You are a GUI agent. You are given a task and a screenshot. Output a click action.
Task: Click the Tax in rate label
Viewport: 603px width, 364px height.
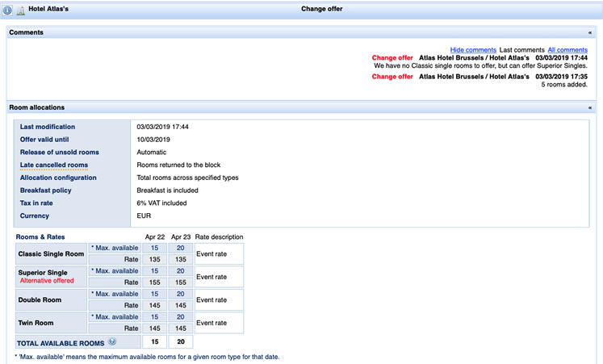(36, 203)
